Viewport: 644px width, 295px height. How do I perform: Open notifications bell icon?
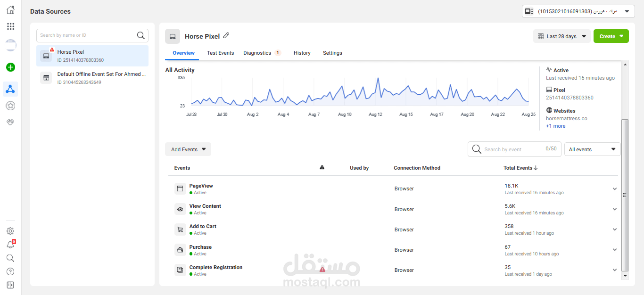10,245
